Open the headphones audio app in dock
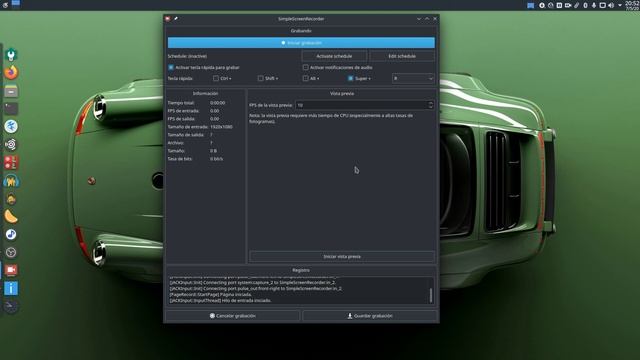 tap(11, 180)
